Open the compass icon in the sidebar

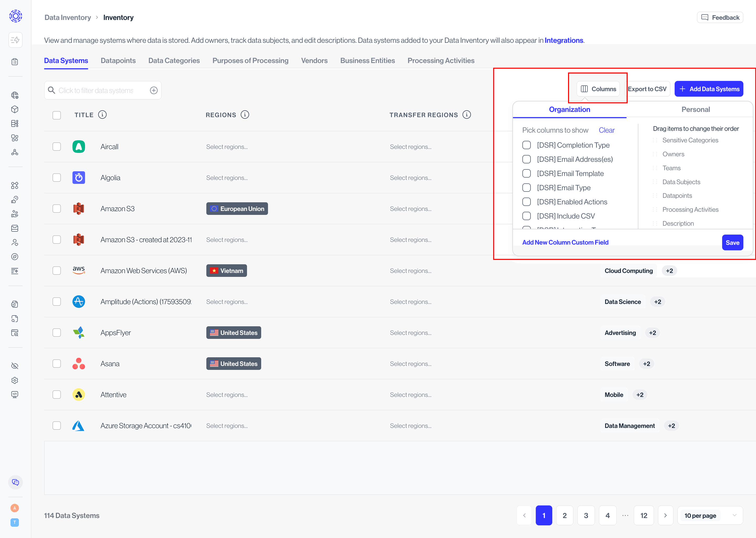[15, 257]
